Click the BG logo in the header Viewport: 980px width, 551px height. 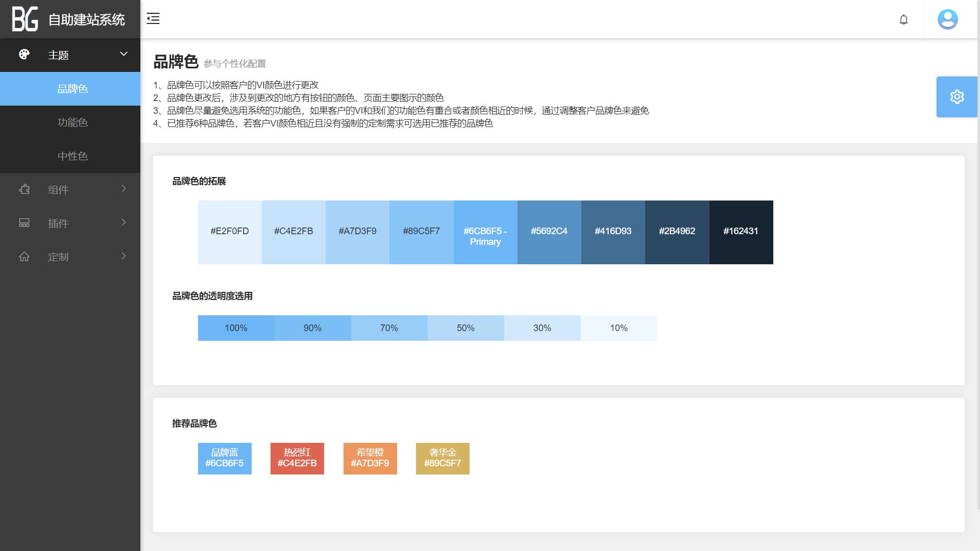coord(25,19)
